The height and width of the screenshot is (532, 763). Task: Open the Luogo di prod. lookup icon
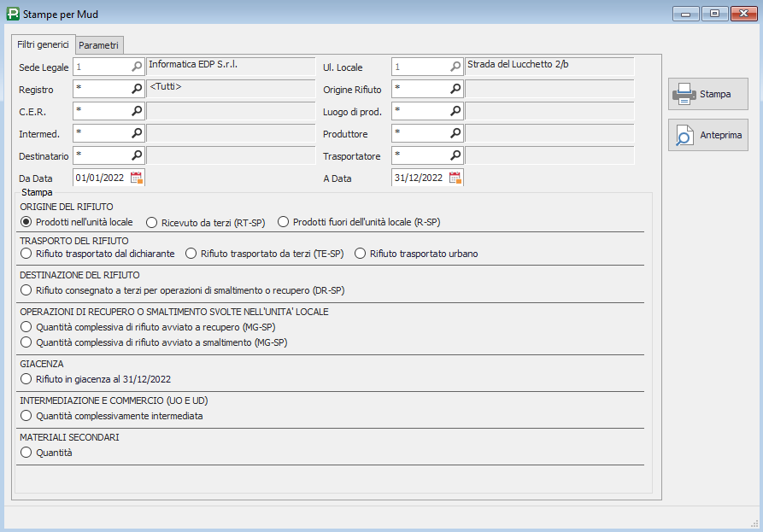click(455, 111)
